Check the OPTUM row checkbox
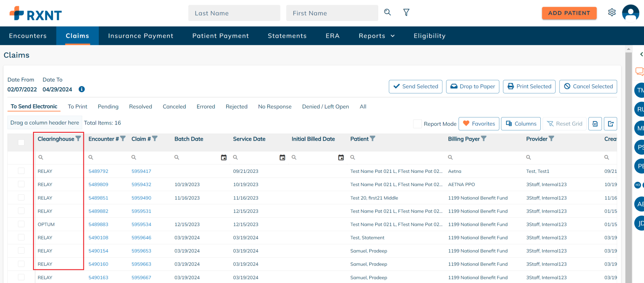The image size is (644, 283). (21, 224)
